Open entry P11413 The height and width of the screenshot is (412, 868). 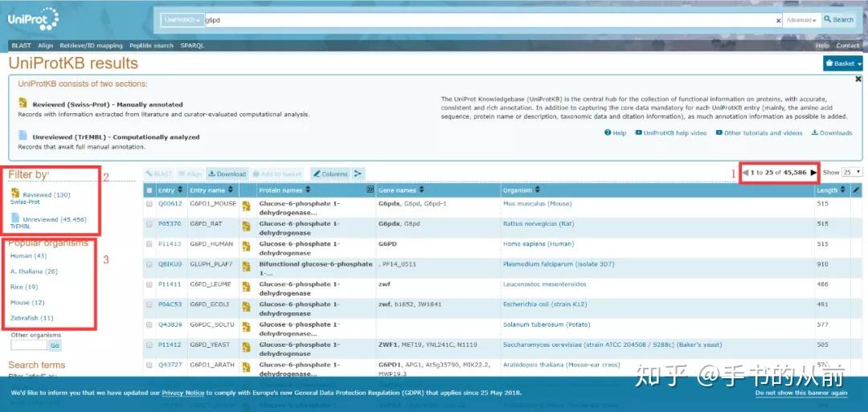(x=170, y=244)
